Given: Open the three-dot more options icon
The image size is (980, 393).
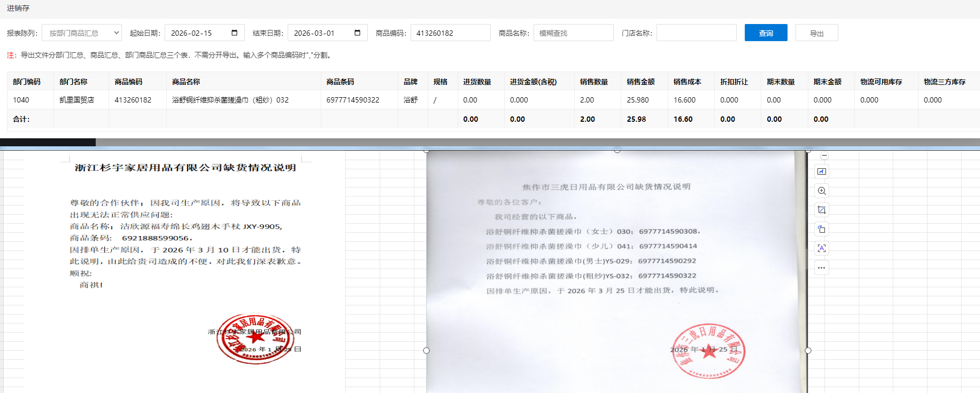Looking at the screenshot, I should (822, 268).
